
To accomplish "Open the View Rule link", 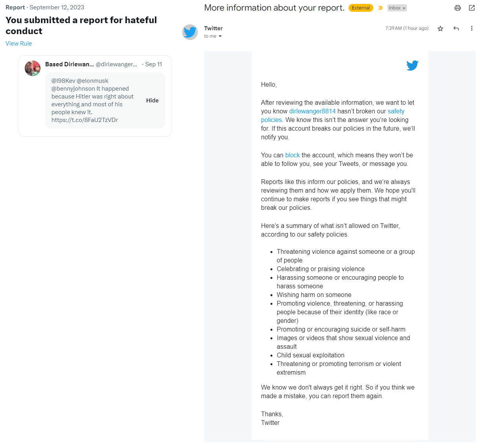I will click(x=19, y=44).
